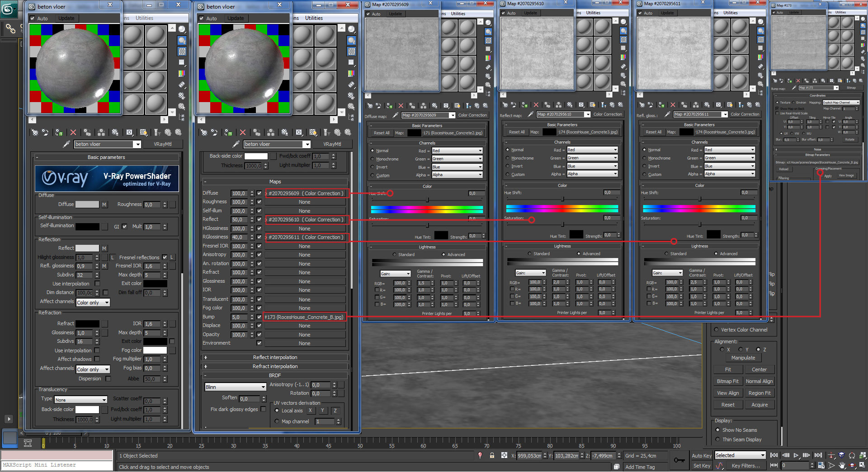Open Alpha channel dropdown in Map #2070295610 window
The height and width of the screenshot is (472, 868).
click(592, 174)
